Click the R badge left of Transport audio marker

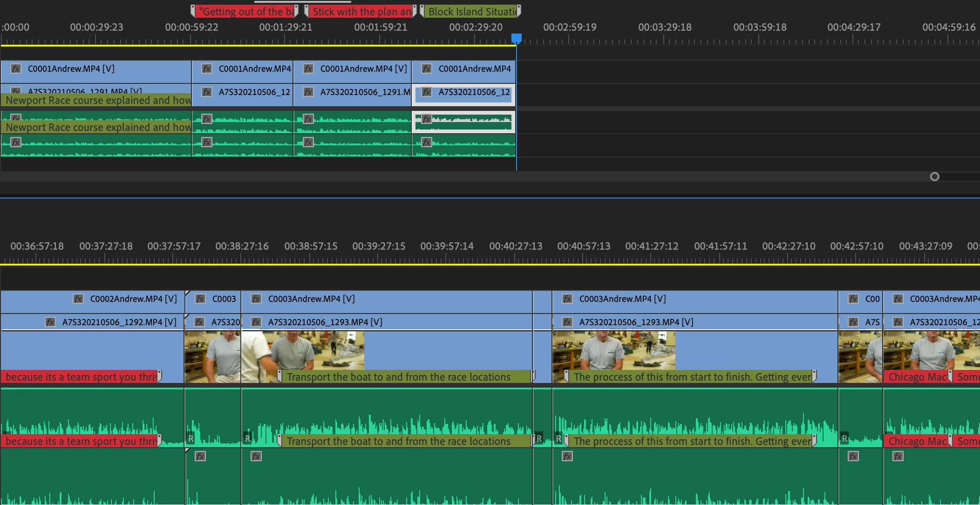click(248, 438)
